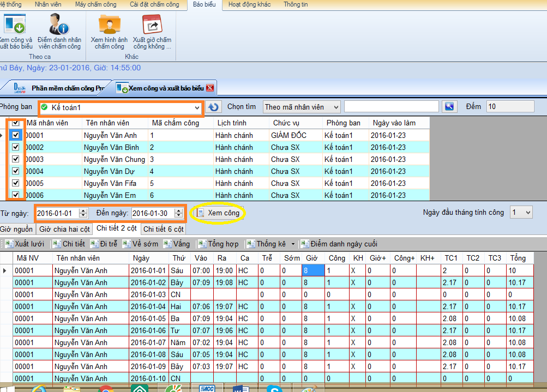Sort by Tên nhân viên in employee list header

click(115, 123)
